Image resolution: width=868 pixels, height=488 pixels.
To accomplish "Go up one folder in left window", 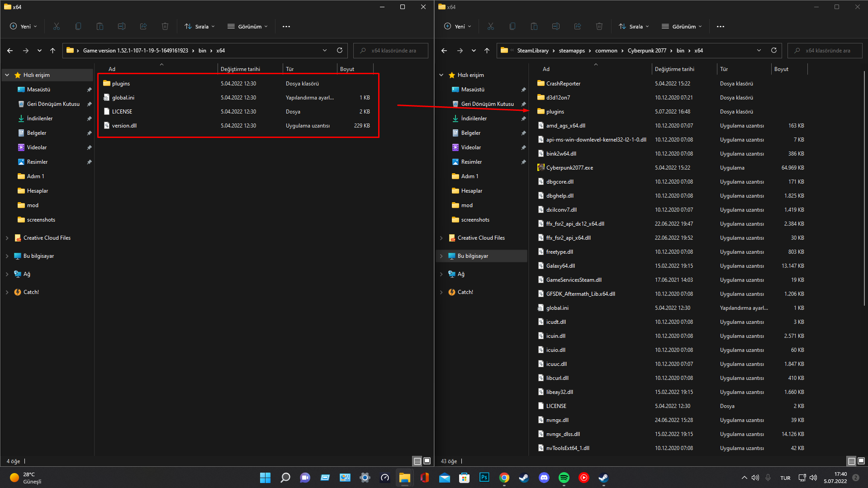I will 52,51.
